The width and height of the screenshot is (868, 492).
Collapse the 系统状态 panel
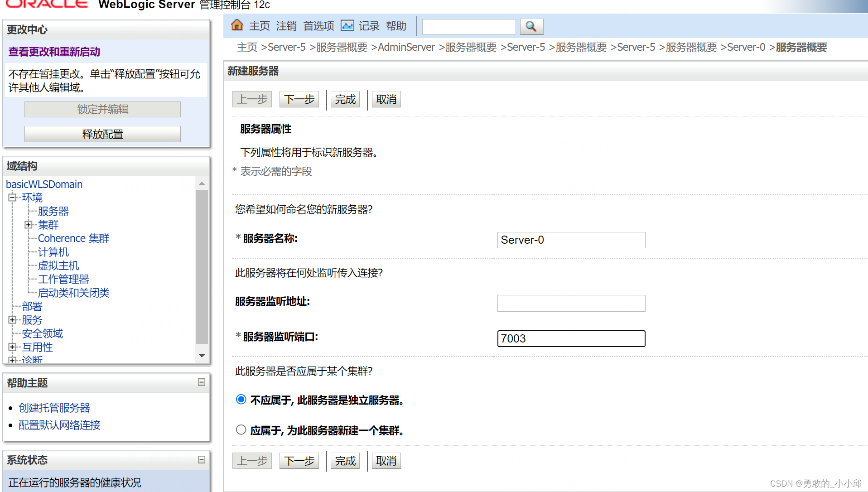(x=202, y=459)
